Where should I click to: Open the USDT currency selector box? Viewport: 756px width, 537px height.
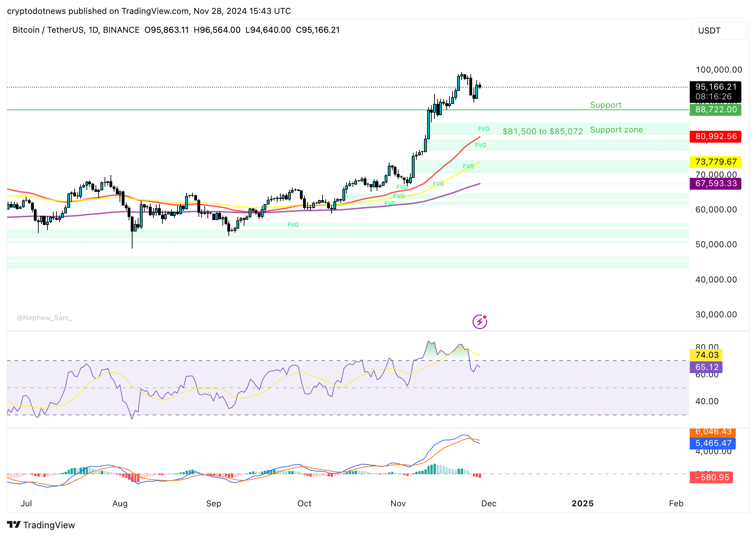(x=719, y=31)
